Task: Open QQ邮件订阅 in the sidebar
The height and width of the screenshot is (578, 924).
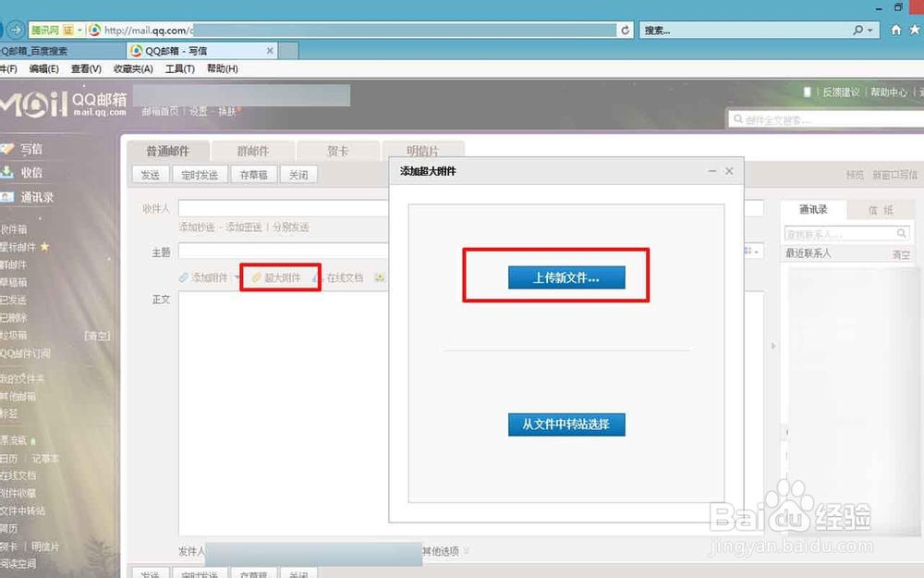Action: (25, 353)
